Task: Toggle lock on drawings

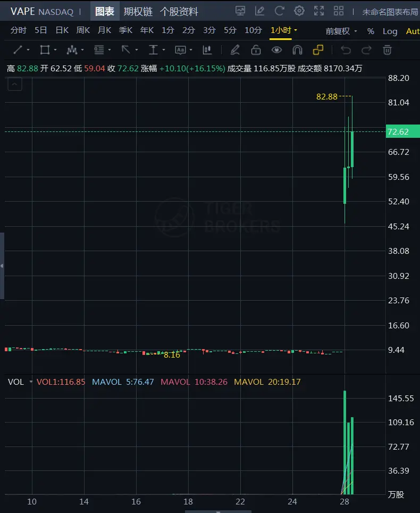Action: pos(256,49)
